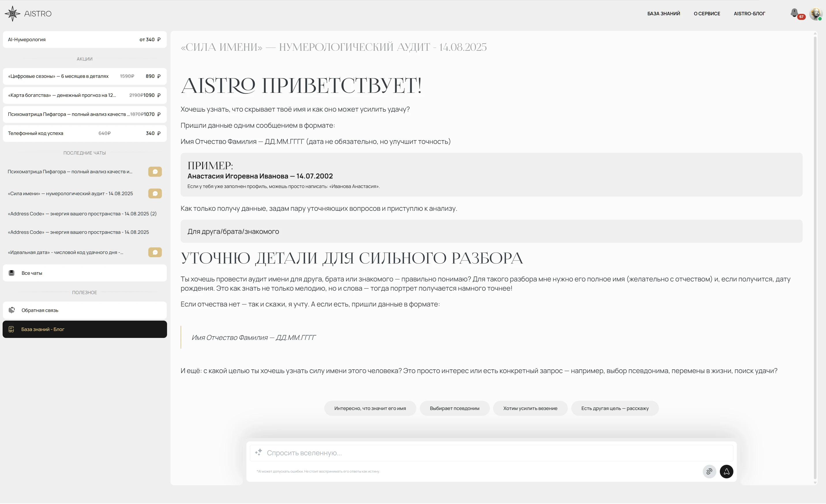Open «Address Code» chat without (2) suffix
This screenshot has width=826, height=504.
(78, 232)
